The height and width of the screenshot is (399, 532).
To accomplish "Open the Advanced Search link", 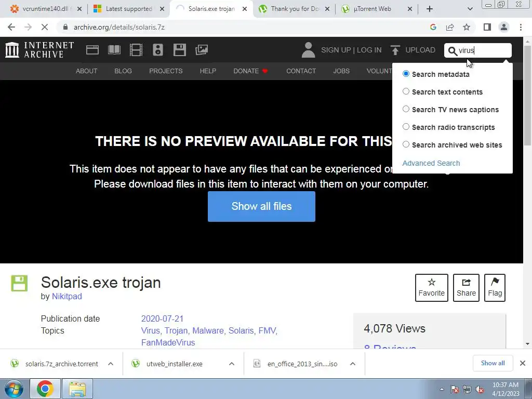I will click(431, 163).
